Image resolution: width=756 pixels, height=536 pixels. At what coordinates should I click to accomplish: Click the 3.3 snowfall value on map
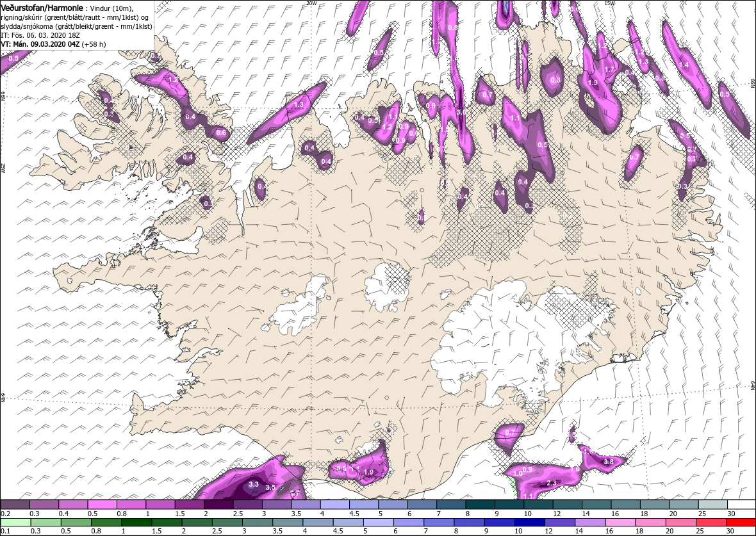[x=254, y=484]
